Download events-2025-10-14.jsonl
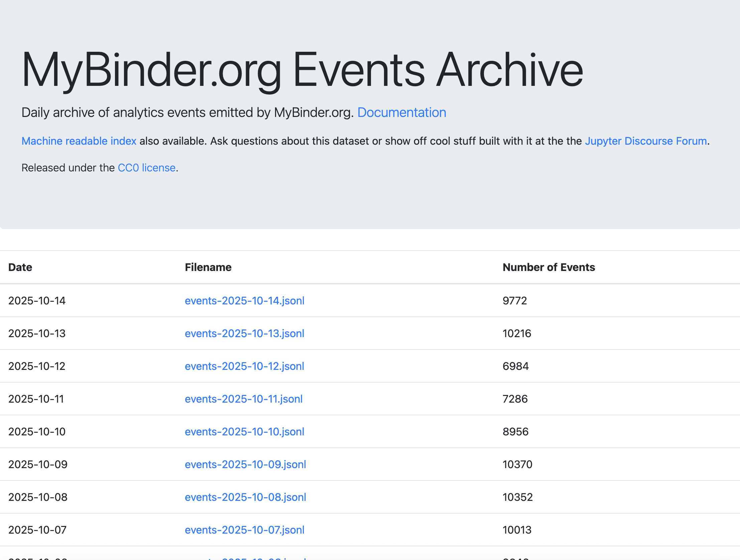740x560 pixels. (x=245, y=301)
